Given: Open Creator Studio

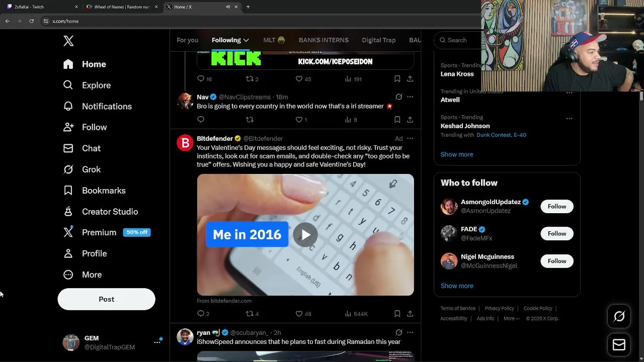Looking at the screenshot, I should click(x=100, y=212).
